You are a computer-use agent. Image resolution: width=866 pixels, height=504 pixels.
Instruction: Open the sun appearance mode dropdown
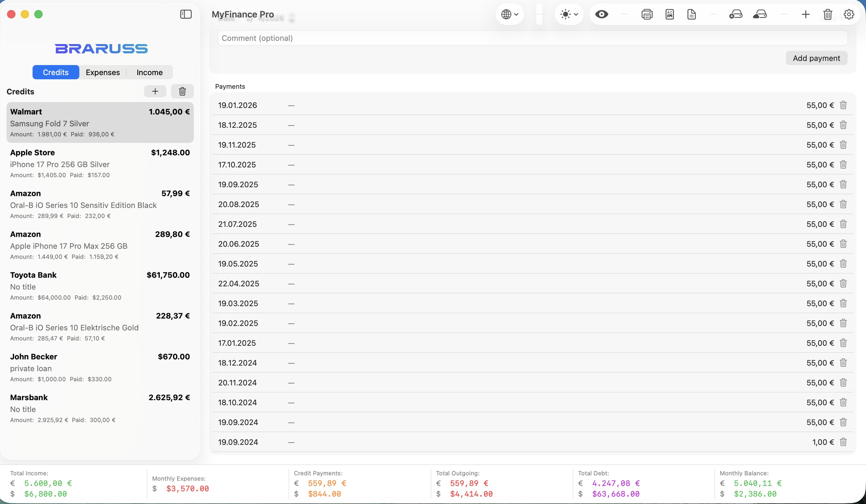pyautogui.click(x=569, y=14)
